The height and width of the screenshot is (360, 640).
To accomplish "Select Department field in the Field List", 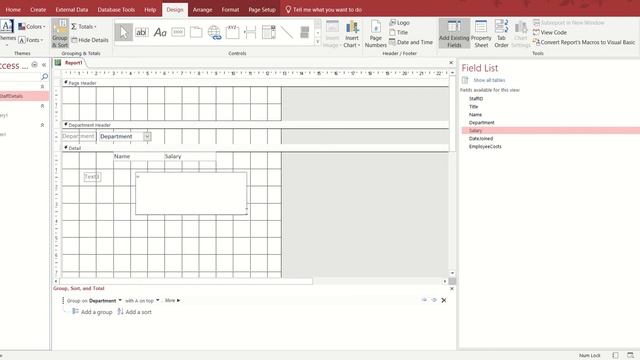I will tap(482, 122).
